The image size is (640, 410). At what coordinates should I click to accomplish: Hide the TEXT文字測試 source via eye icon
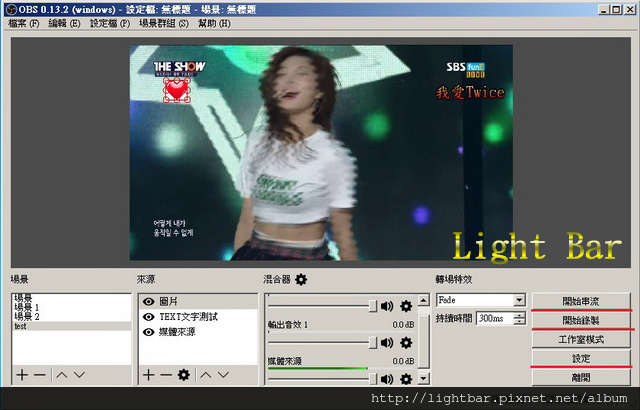(x=149, y=317)
